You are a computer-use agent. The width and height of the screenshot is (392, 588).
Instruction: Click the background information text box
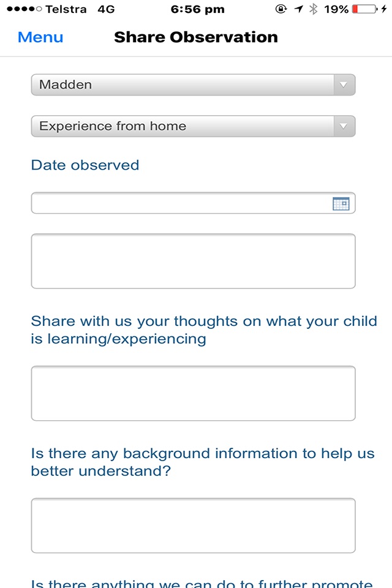click(x=193, y=526)
